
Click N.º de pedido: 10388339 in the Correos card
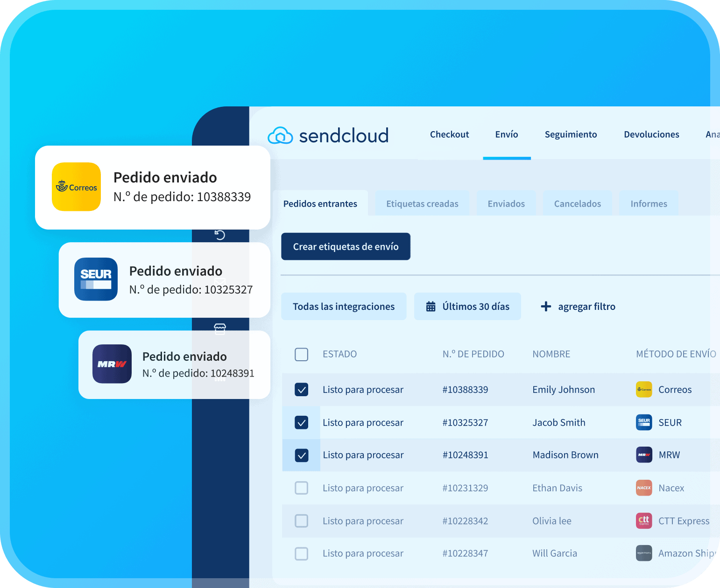[x=182, y=197]
